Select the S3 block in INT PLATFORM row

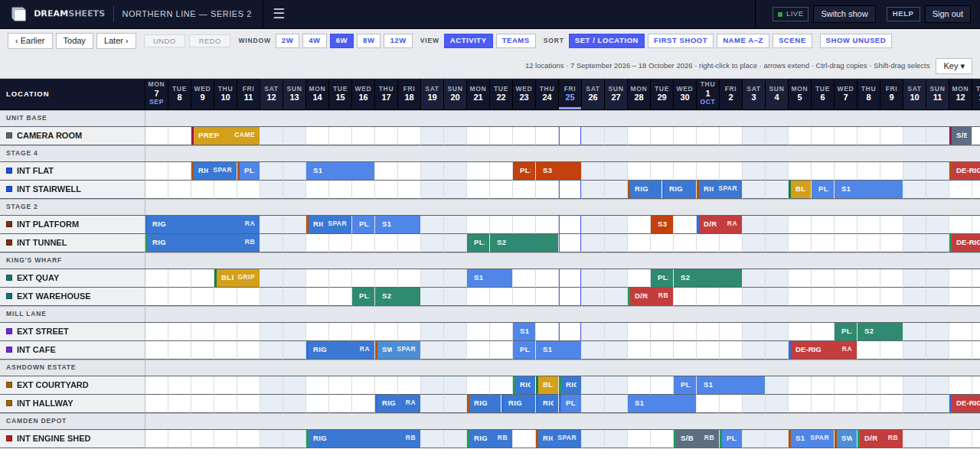point(661,224)
